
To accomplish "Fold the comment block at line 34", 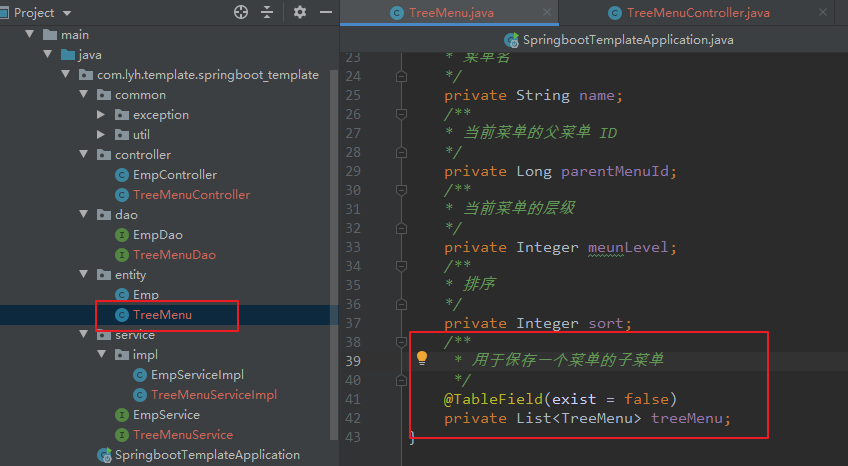I will pos(401,266).
